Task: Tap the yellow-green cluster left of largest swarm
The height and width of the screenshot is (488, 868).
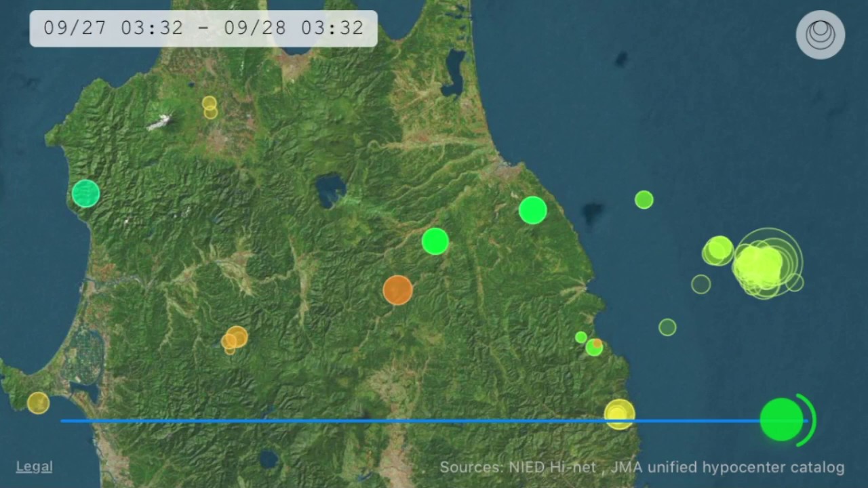Action: [x=717, y=250]
